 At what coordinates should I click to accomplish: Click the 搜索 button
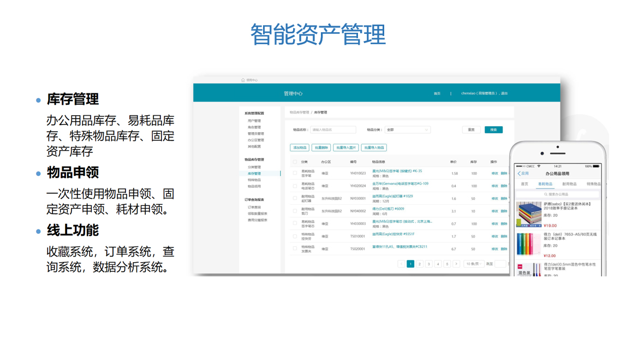point(493,130)
